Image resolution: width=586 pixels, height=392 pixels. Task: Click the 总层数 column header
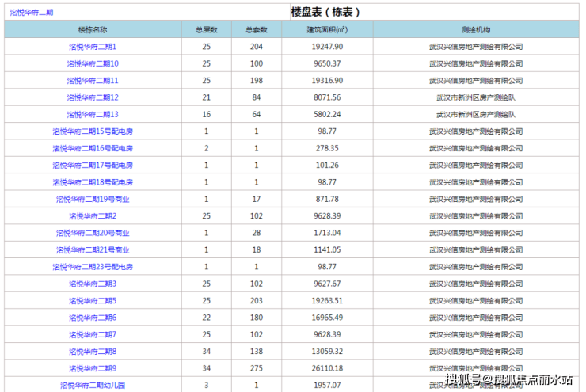tap(207, 29)
